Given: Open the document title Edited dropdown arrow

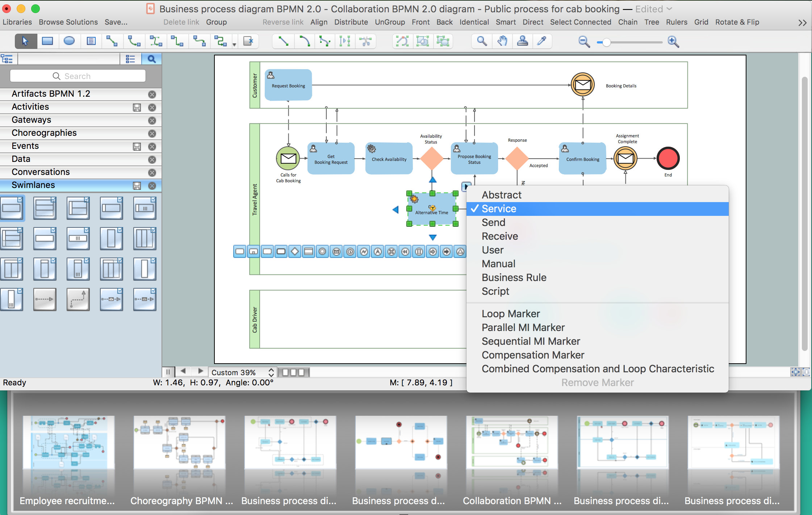Looking at the screenshot, I should point(670,9).
